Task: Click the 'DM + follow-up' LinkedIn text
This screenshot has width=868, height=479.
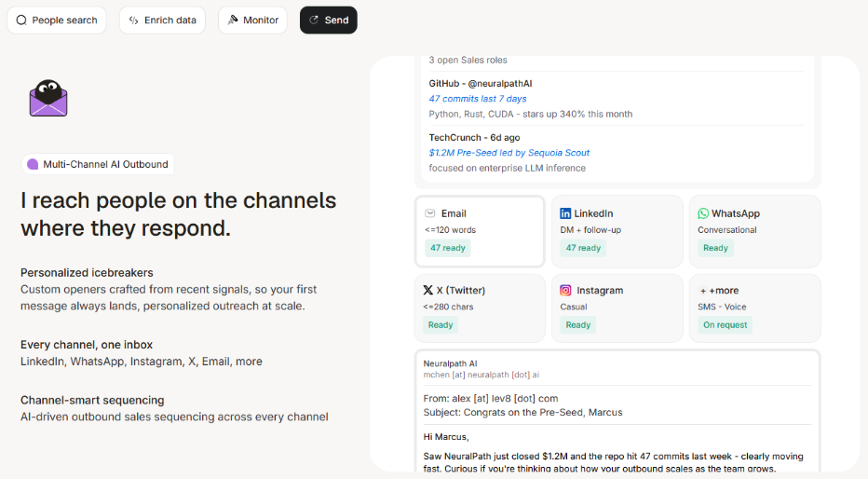Action: pyautogui.click(x=590, y=230)
